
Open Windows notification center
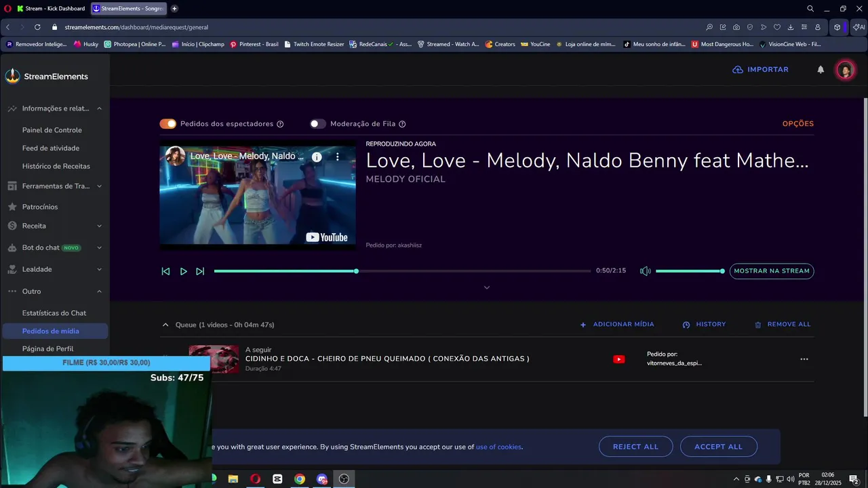(x=854, y=479)
